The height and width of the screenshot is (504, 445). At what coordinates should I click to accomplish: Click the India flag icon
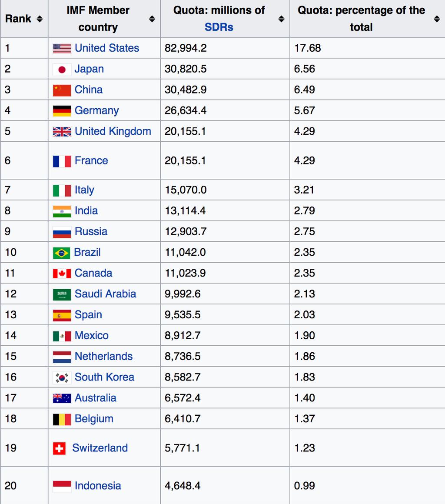62,211
